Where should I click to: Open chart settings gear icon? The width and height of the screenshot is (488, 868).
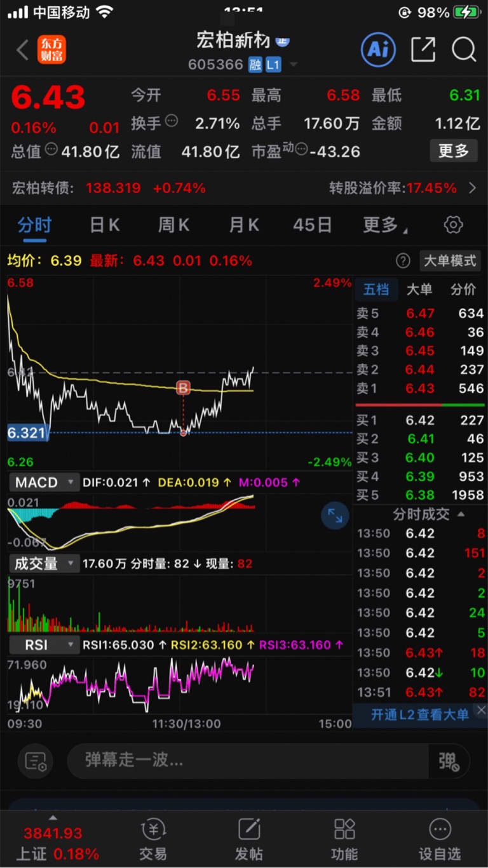453,225
